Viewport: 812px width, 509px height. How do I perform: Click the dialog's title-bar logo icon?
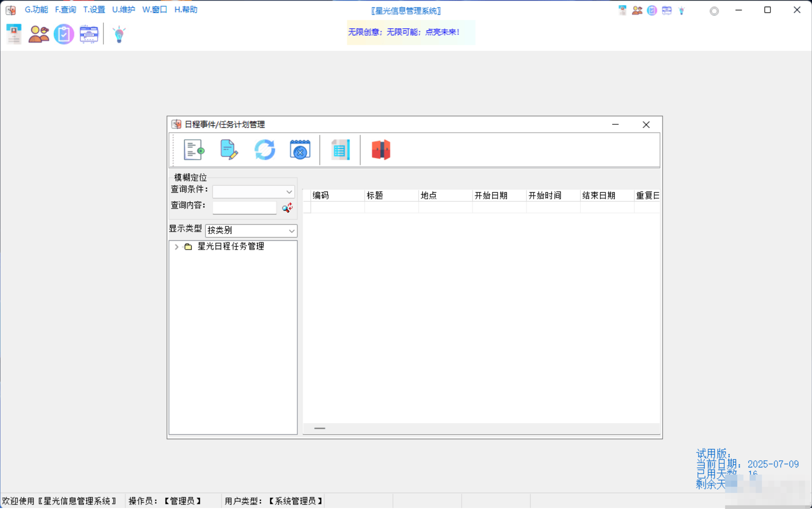177,124
